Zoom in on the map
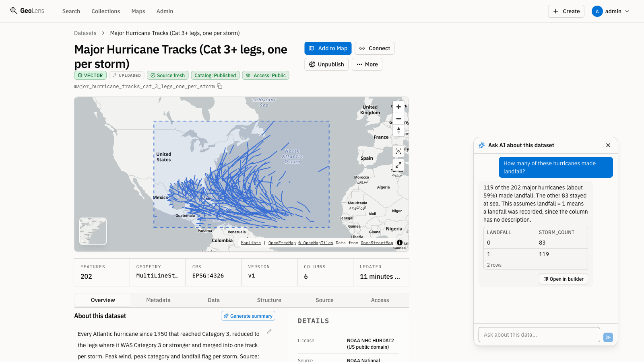Screen dimensions: 644x362 coord(398,107)
